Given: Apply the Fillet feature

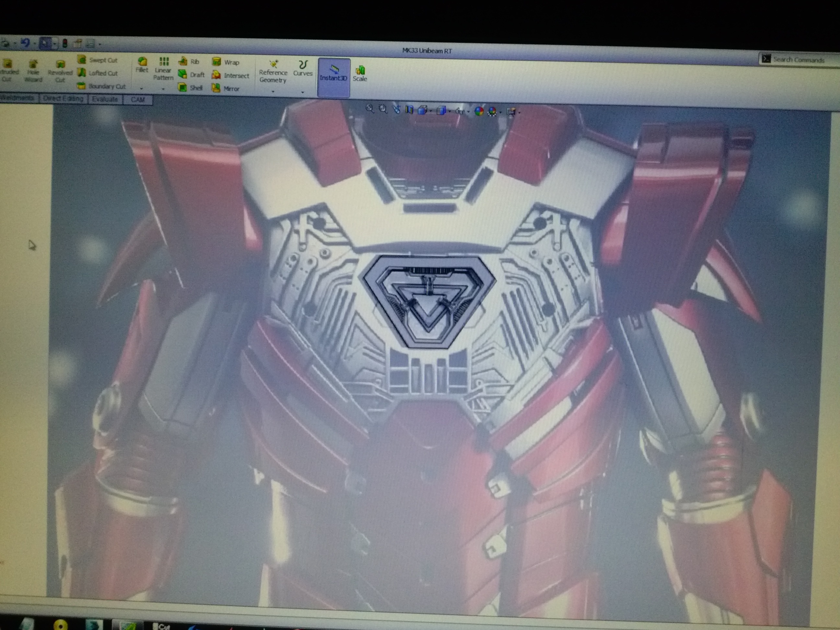Looking at the screenshot, I should (x=142, y=65).
